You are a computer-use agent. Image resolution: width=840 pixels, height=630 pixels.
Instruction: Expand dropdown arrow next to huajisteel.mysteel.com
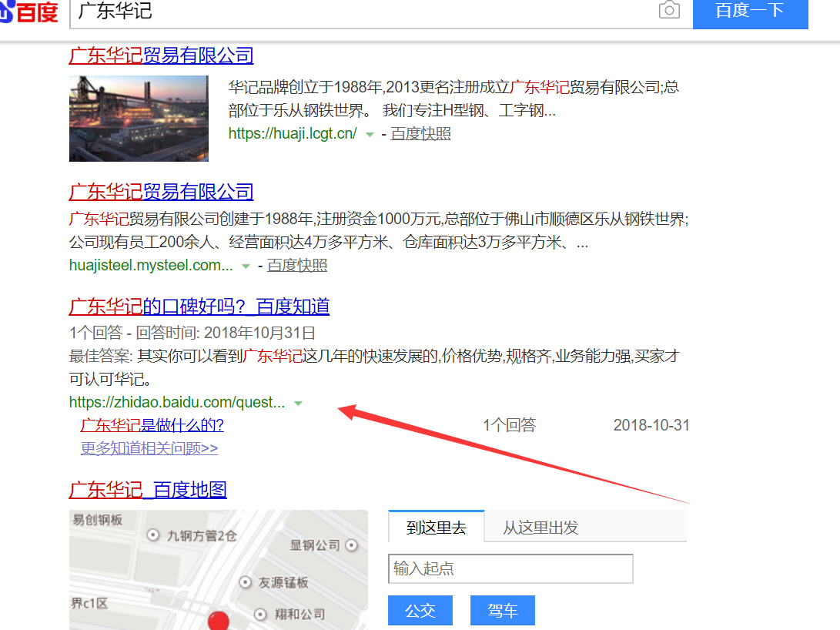point(246,266)
